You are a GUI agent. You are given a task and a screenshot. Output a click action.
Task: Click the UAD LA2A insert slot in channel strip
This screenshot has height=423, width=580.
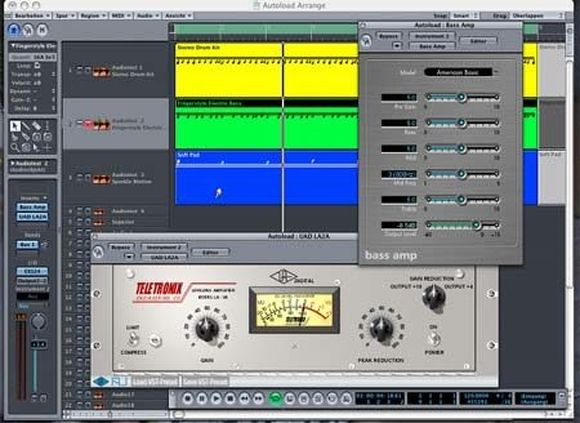coord(33,217)
